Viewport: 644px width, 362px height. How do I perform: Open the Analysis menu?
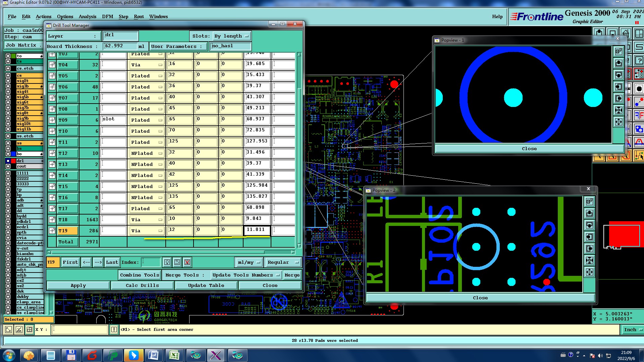point(87,16)
